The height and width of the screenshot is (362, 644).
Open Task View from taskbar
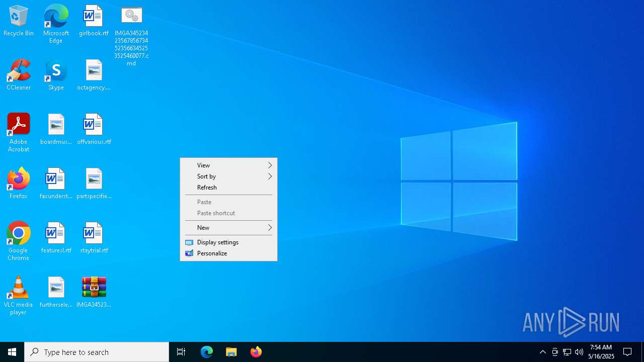181,352
